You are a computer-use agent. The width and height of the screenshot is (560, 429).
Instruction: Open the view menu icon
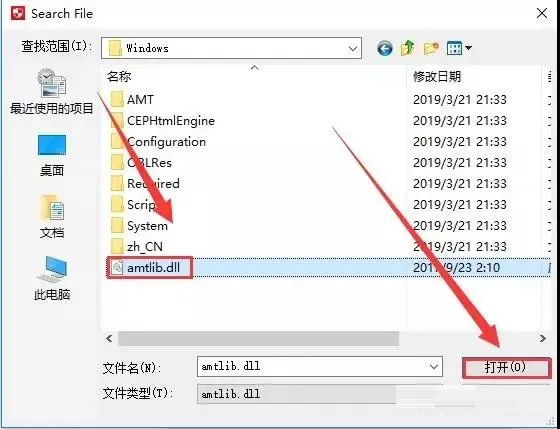459,48
